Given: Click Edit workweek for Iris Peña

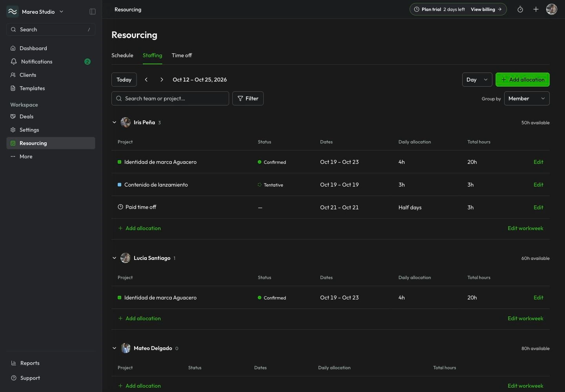Looking at the screenshot, I should pyautogui.click(x=525, y=228).
